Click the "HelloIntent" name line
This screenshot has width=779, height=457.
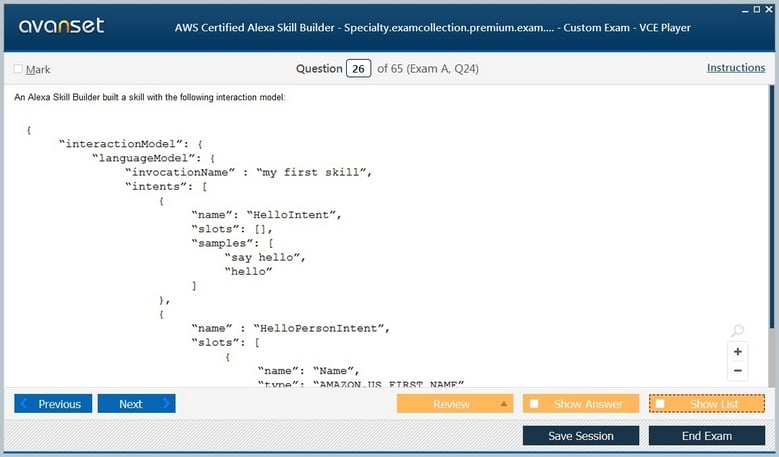click(x=266, y=215)
